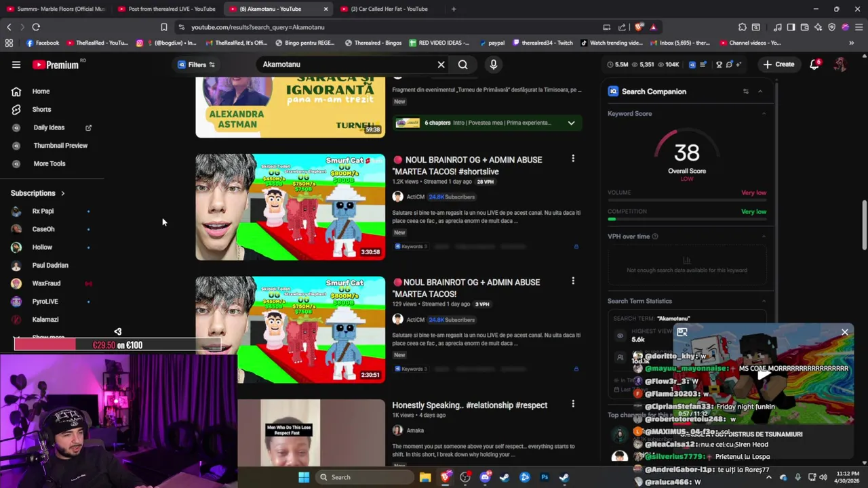Click the Smurf Cat thumbnail with 3:30:58 duration
This screenshot has height=488, width=868.
point(290,207)
